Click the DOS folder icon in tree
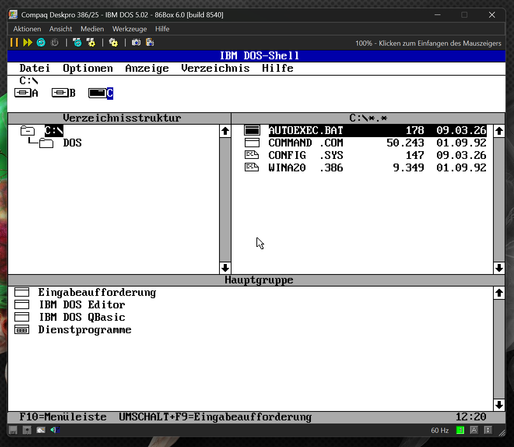Viewport: 514px width, 447px height. point(46,143)
